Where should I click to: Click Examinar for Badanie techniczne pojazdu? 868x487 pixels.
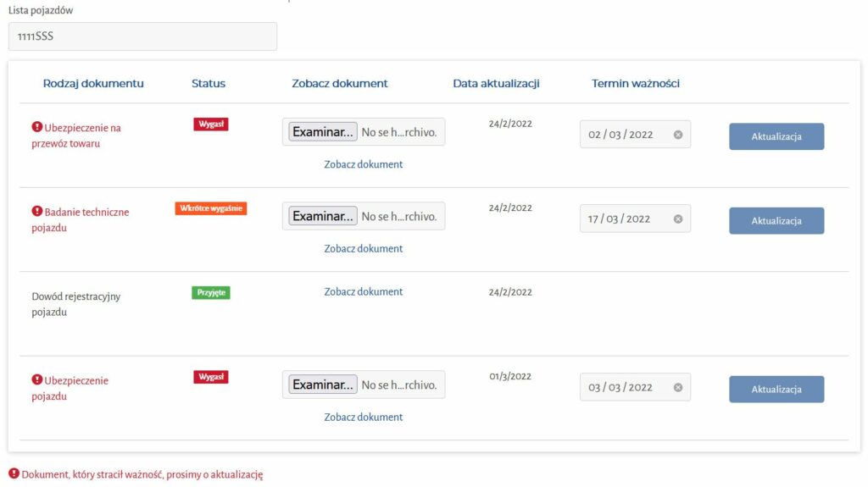pyautogui.click(x=323, y=216)
